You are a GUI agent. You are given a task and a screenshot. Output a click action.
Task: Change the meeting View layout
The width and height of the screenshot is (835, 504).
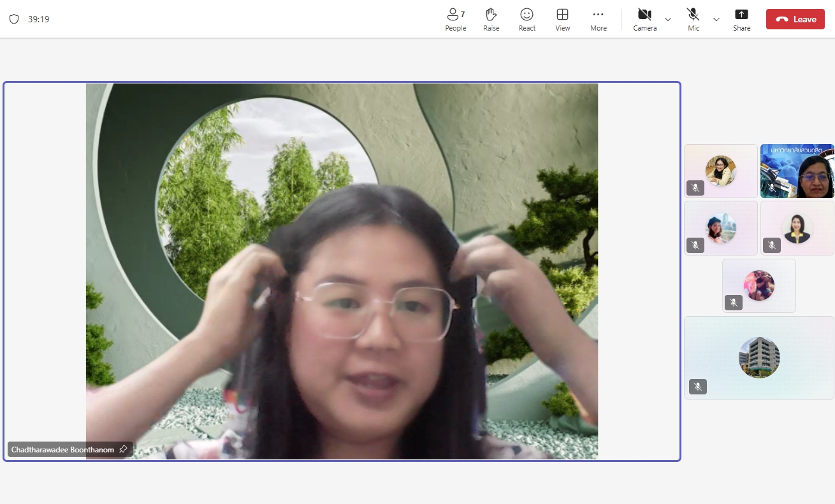click(x=562, y=19)
